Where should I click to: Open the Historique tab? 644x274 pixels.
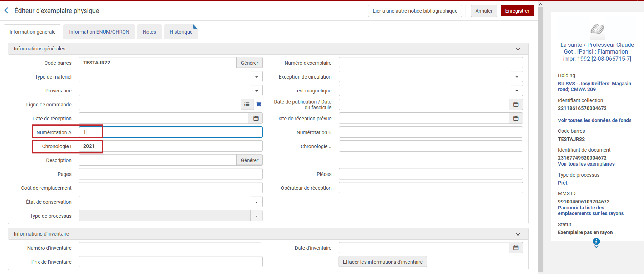pos(181,32)
